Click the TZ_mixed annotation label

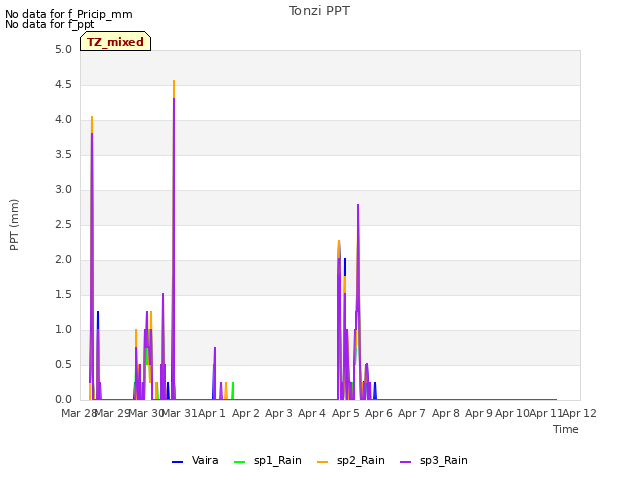tap(116, 42)
